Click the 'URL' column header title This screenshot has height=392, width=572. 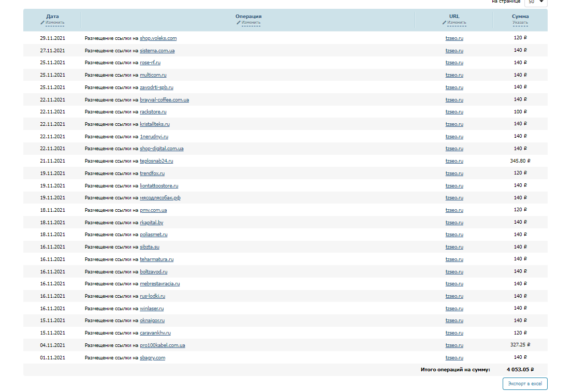(x=454, y=17)
